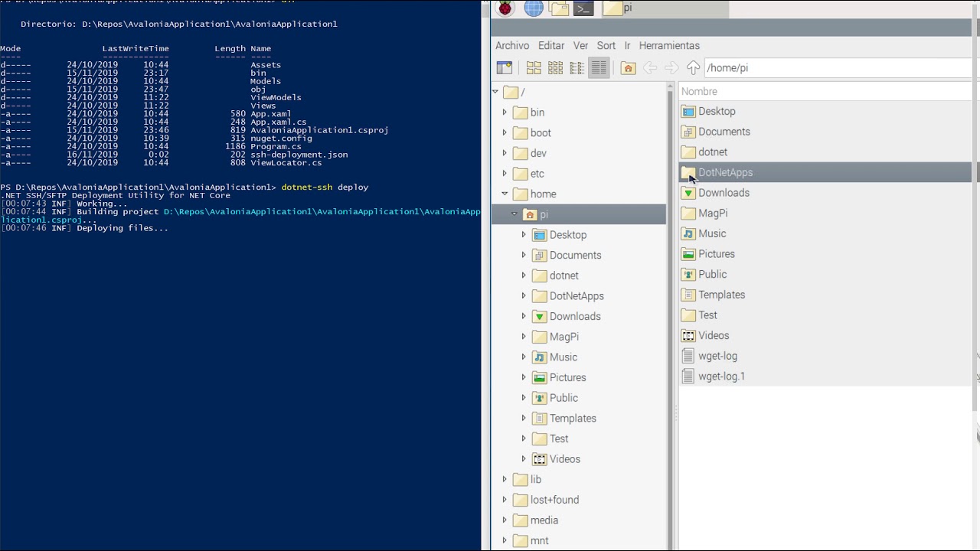Click the Nombre column header
Screen dimensions: 980x551
825,91
